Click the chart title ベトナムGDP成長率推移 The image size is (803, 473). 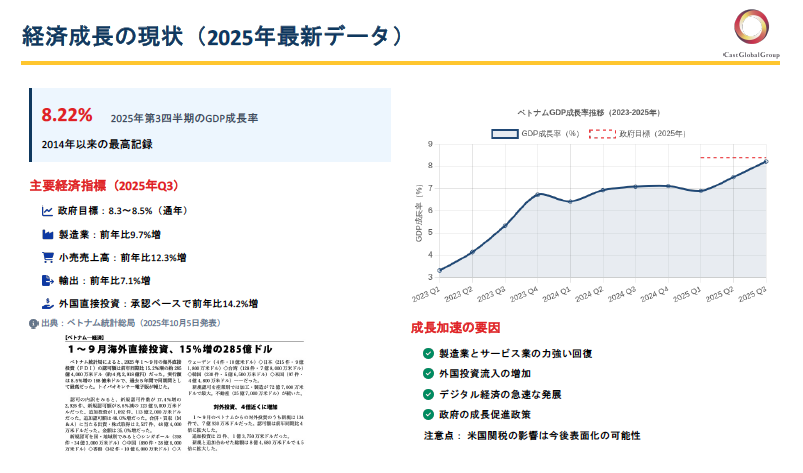tap(588, 113)
